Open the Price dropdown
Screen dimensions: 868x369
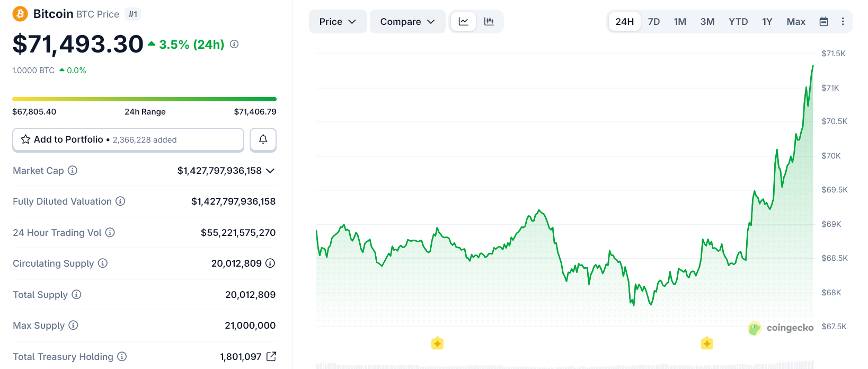(x=338, y=22)
